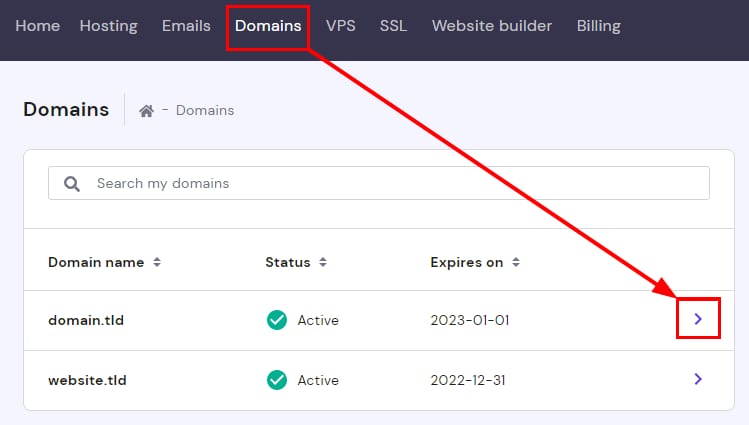Image resolution: width=749 pixels, height=425 pixels.
Task: Click the green Active checkmark for website.tld
Action: click(277, 380)
